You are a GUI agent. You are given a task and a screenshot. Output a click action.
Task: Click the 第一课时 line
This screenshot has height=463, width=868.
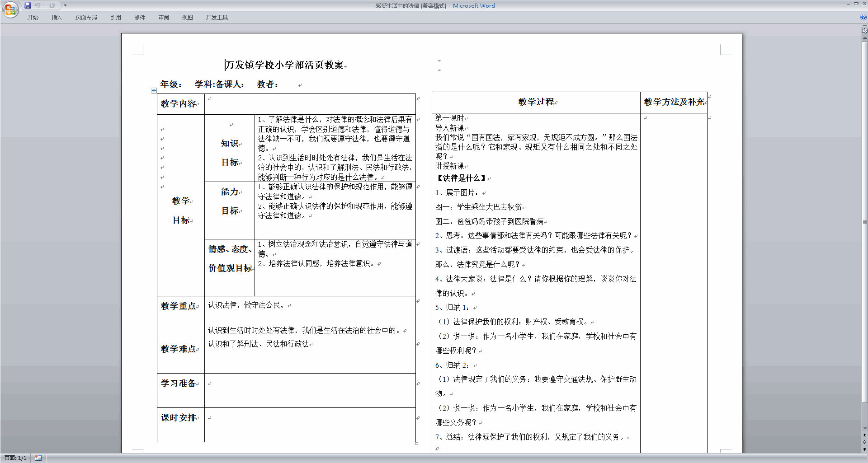[x=449, y=118]
